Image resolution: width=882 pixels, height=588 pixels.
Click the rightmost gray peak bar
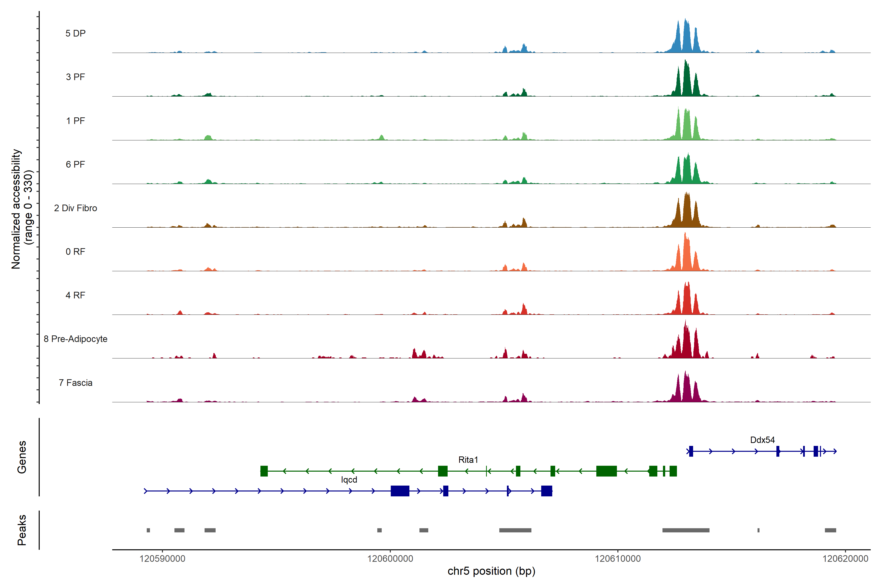[830, 530]
